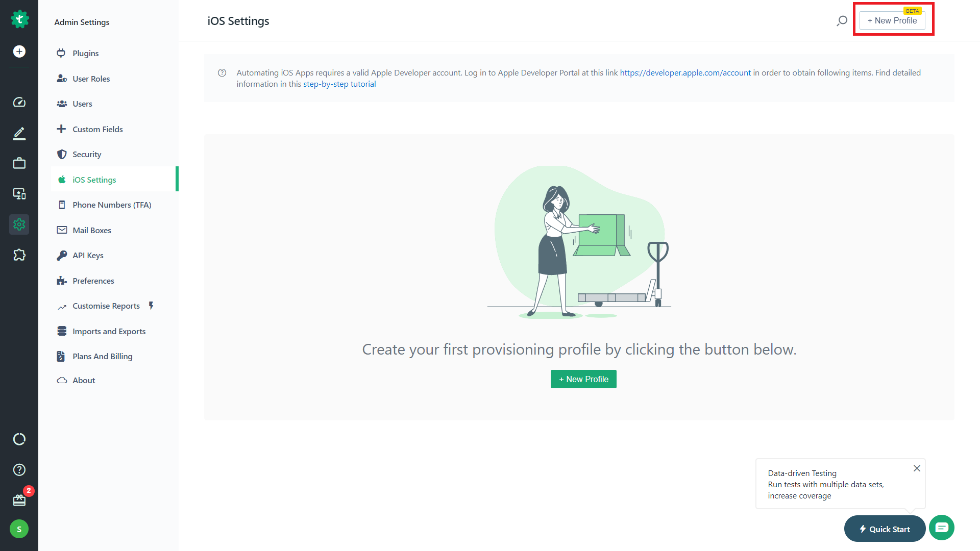This screenshot has width=980, height=551.
Task: Go to the User Roles settings
Action: (x=91, y=79)
